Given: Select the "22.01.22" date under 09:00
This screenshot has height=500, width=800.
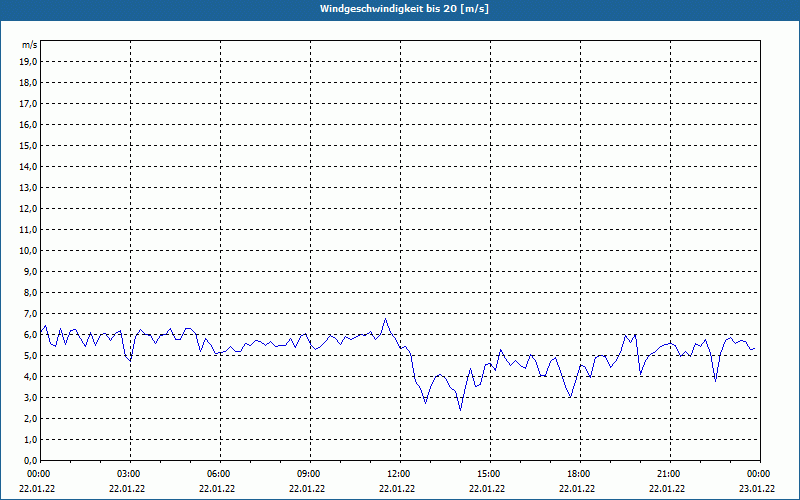Looking at the screenshot, I should pyautogui.click(x=307, y=489).
